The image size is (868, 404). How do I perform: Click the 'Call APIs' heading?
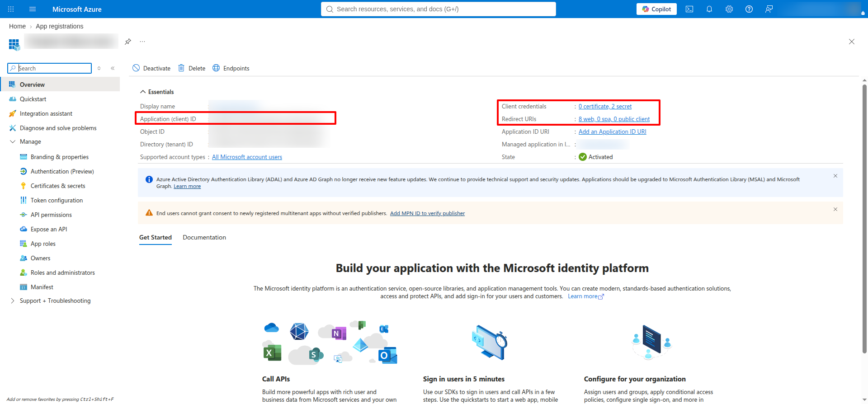[x=276, y=379]
